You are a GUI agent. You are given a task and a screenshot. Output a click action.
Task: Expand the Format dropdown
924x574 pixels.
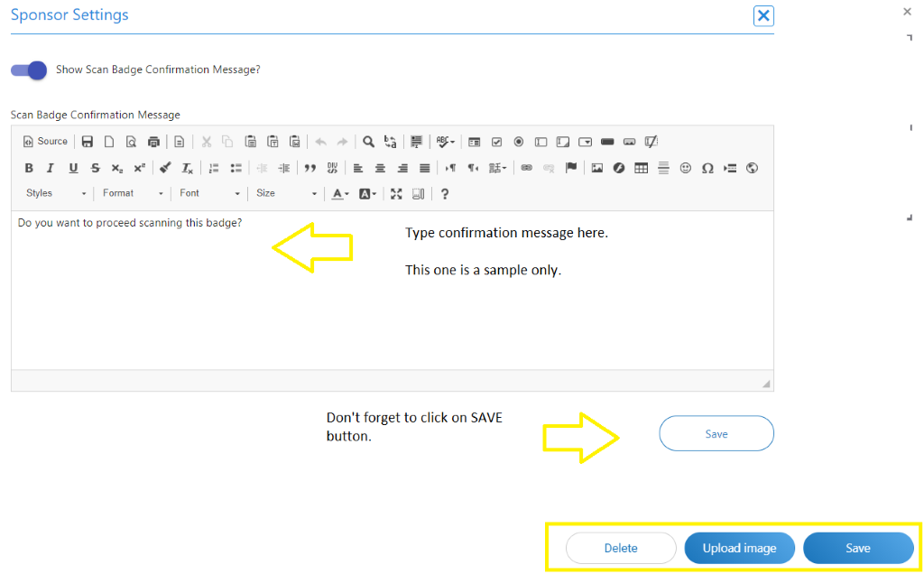coord(133,193)
